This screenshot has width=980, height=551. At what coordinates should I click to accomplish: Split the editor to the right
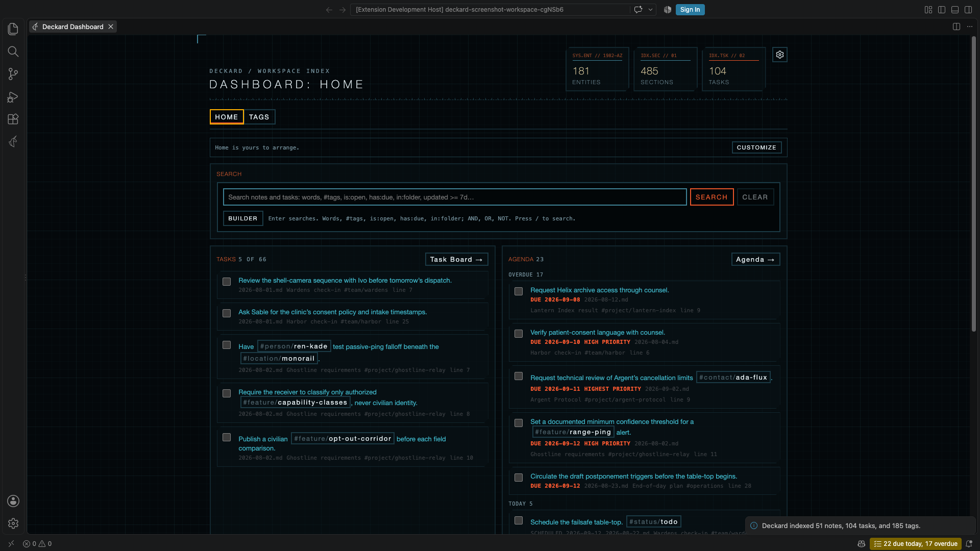(957, 27)
